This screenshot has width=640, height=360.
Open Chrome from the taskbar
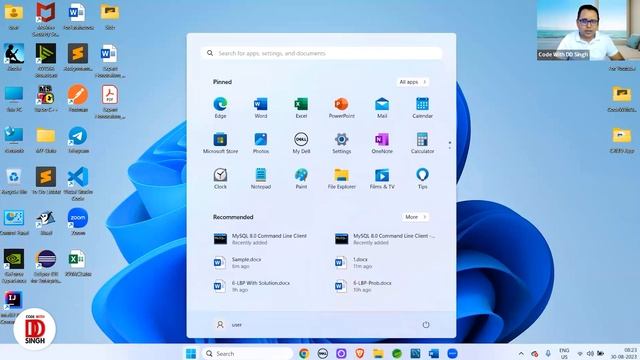pyautogui.click(x=304, y=353)
